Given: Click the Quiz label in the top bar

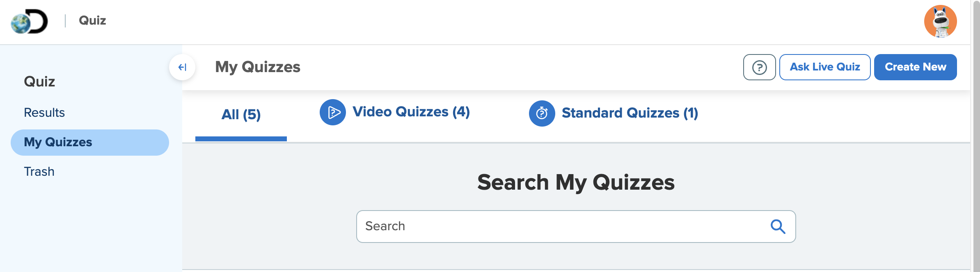Looking at the screenshot, I should (92, 20).
